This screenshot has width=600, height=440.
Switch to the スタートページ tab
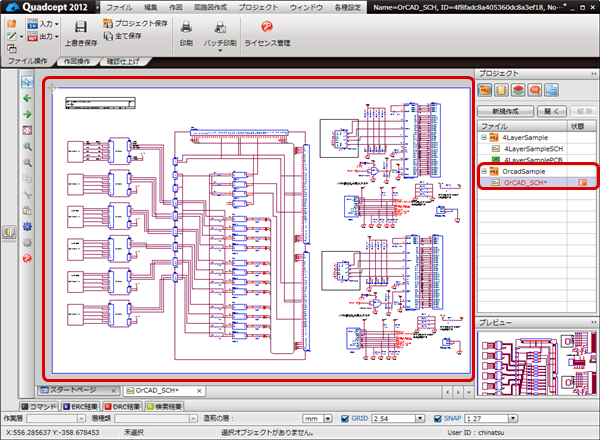pos(72,389)
